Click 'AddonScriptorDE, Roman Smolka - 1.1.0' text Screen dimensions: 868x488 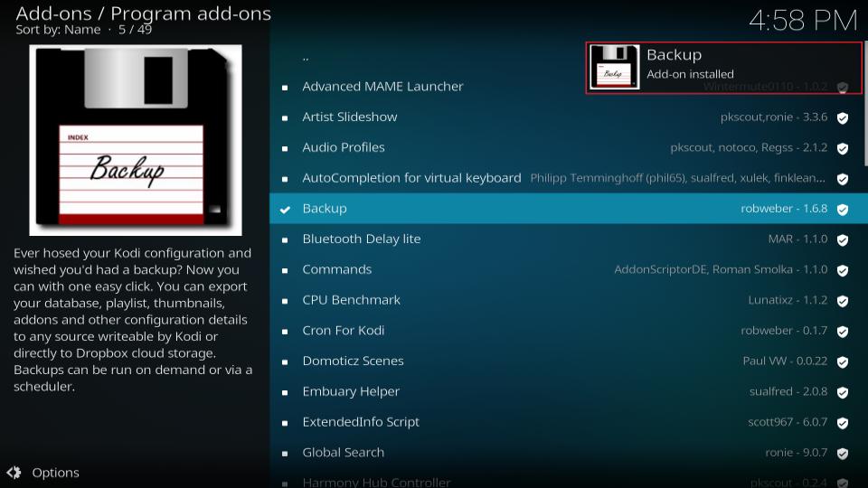(721, 269)
